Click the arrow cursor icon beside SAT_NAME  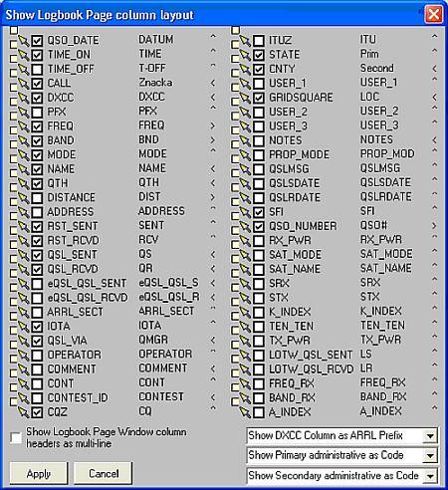[245, 269]
